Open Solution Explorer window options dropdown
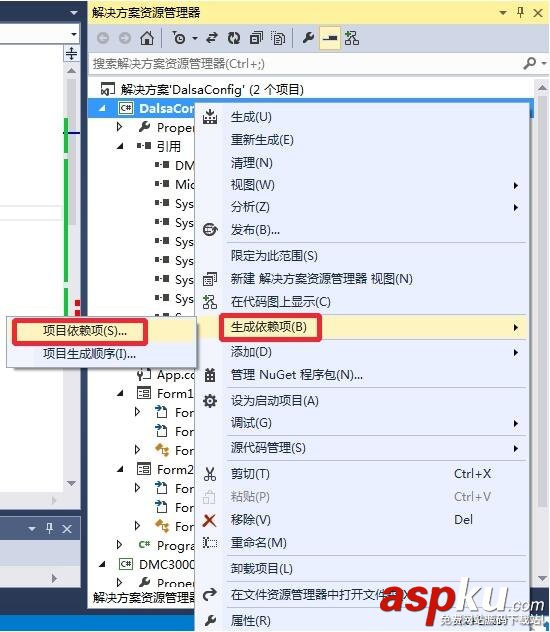This screenshot has height=632, width=550. point(502,13)
